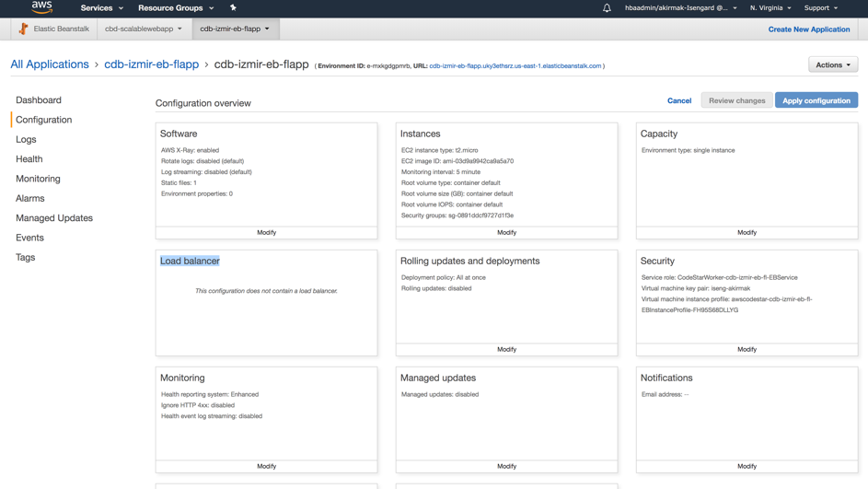This screenshot has width=868, height=489.
Task: Open the Actions dropdown button
Action: click(833, 64)
